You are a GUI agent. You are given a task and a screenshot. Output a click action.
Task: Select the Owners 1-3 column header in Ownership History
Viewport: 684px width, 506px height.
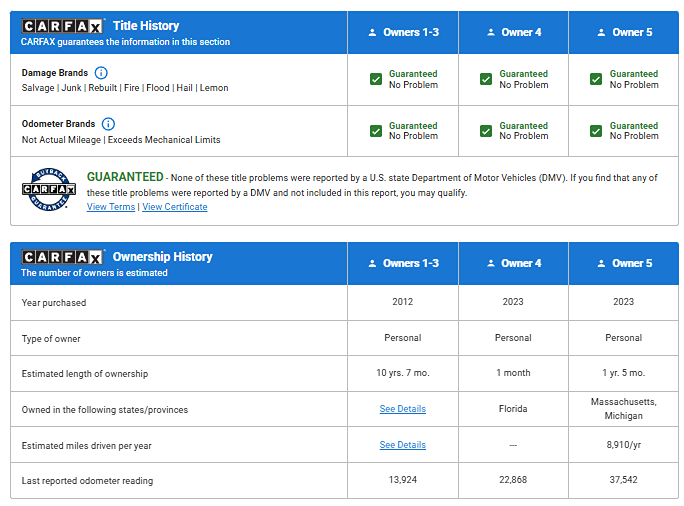pos(403,263)
